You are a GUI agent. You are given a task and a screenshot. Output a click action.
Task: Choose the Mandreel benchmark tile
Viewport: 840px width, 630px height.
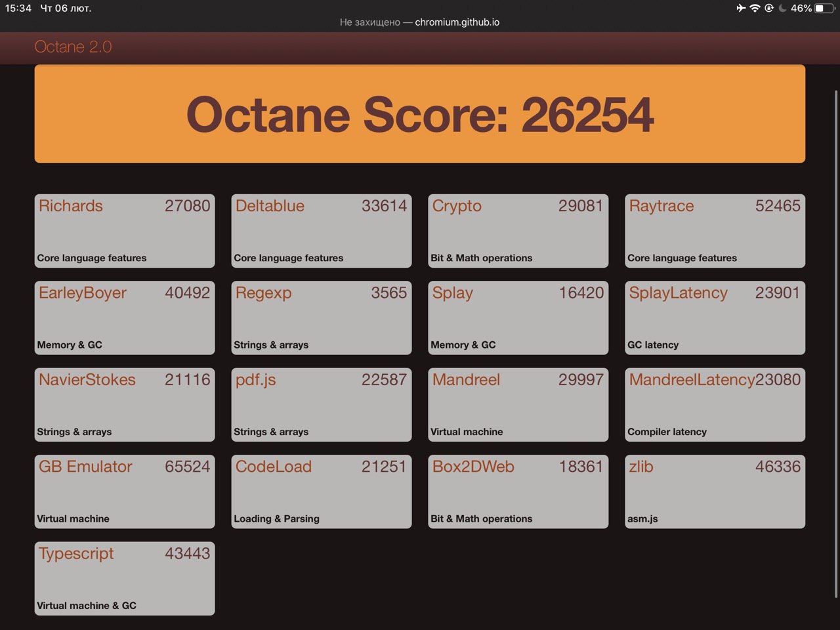[x=518, y=404]
